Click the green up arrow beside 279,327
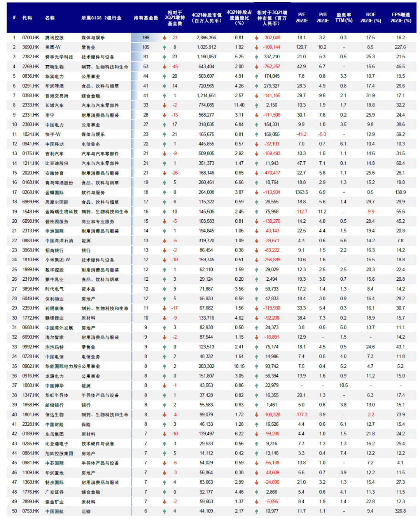This screenshot has width=420, height=519. 257,86
